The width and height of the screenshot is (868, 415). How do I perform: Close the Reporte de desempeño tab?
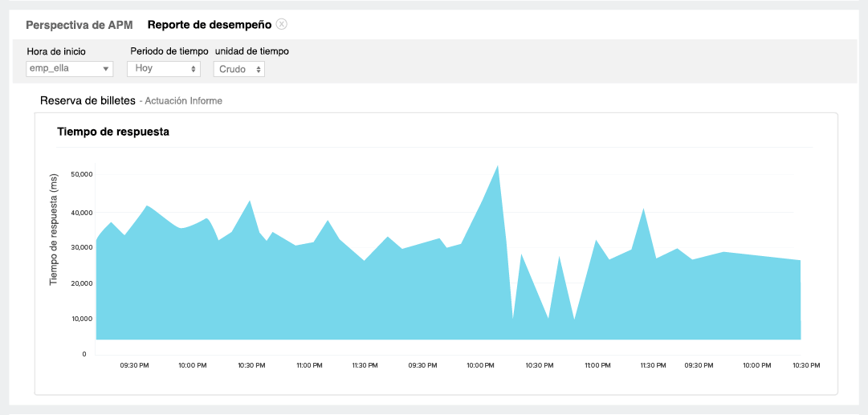click(x=282, y=24)
